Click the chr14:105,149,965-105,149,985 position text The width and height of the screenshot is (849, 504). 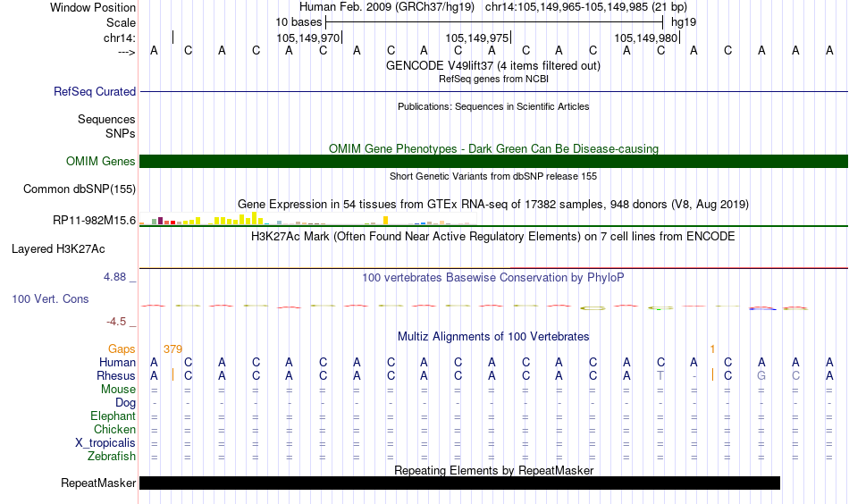586,7
